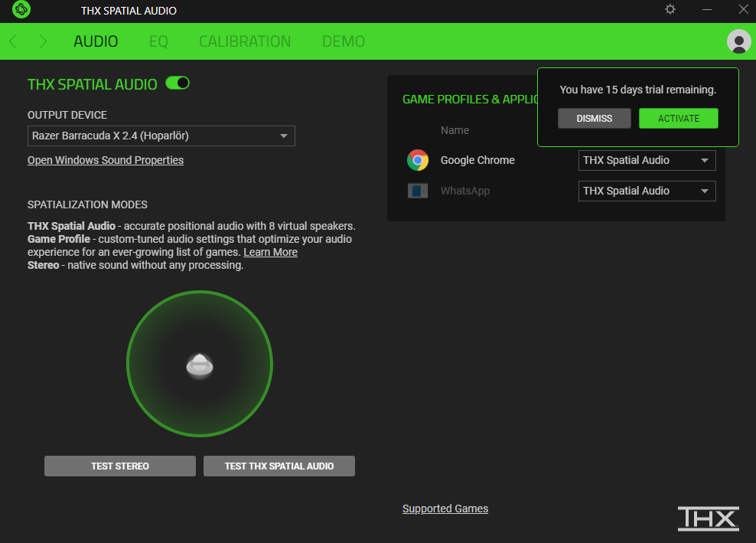
Task: Toggle THX Spatial Audio switch off
Action: coord(178,83)
